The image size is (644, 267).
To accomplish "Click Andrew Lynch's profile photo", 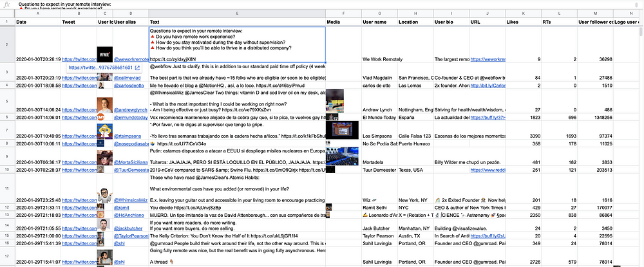I will coord(105,106).
